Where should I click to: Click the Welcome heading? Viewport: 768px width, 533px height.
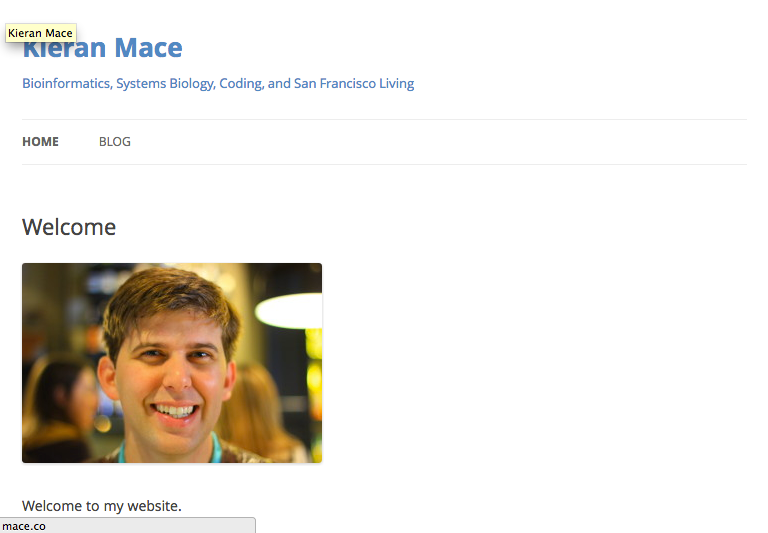[69, 227]
